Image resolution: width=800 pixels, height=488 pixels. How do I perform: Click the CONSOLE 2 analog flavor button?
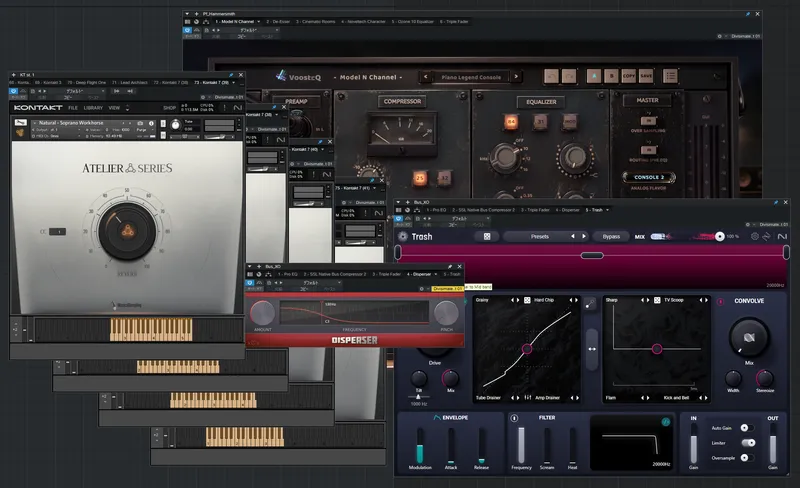(649, 178)
